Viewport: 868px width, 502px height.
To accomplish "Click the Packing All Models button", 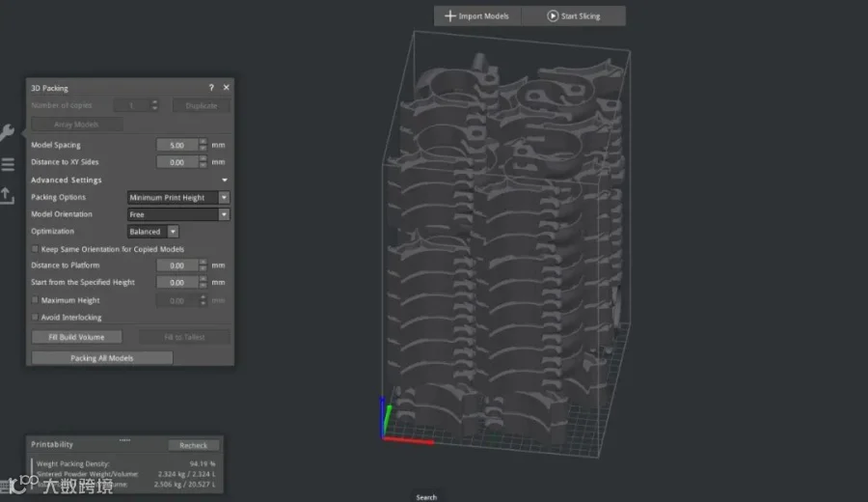I will tap(102, 358).
